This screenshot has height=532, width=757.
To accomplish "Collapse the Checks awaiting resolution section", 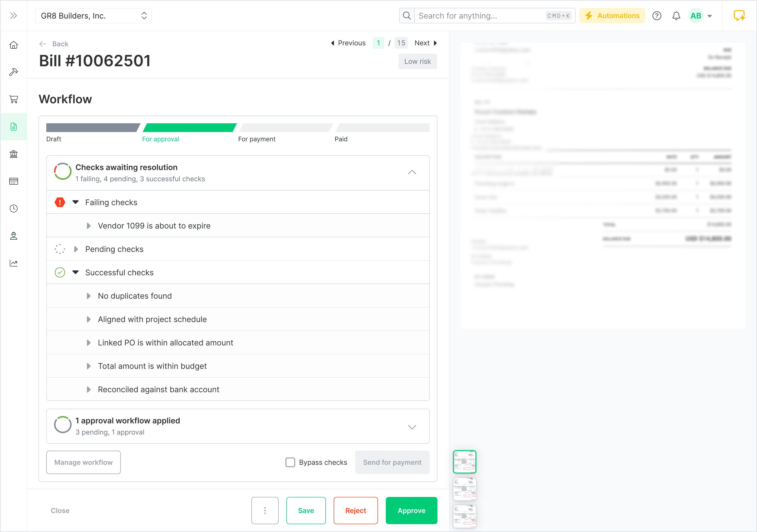I will point(412,172).
